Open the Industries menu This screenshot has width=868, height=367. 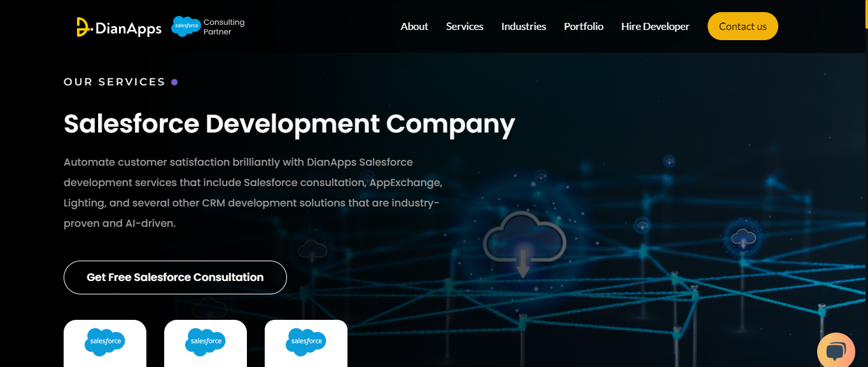[x=524, y=26]
